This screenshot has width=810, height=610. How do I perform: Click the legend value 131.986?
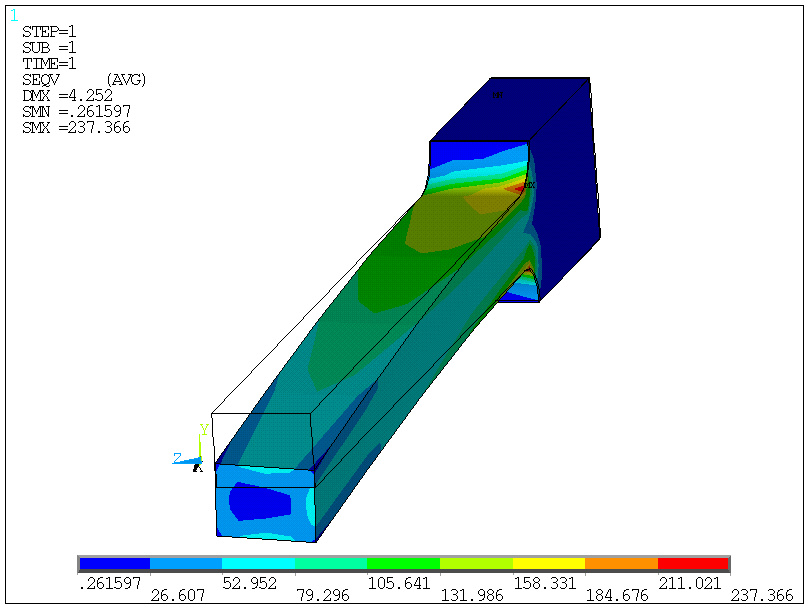point(472,596)
